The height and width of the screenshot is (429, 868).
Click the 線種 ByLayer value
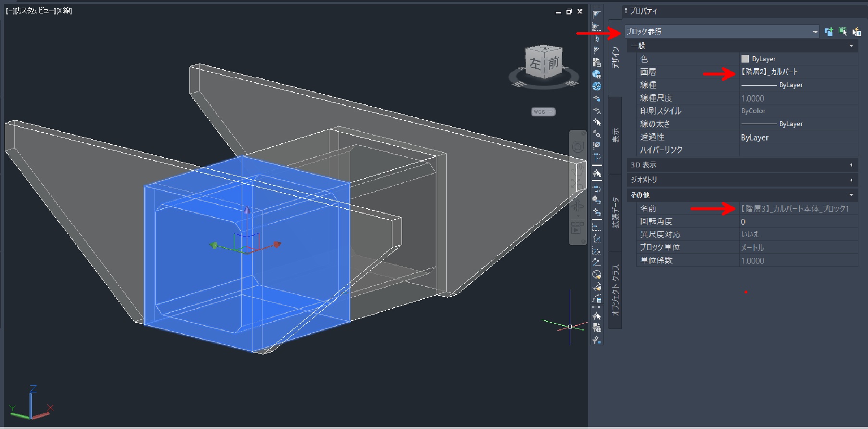pos(798,85)
